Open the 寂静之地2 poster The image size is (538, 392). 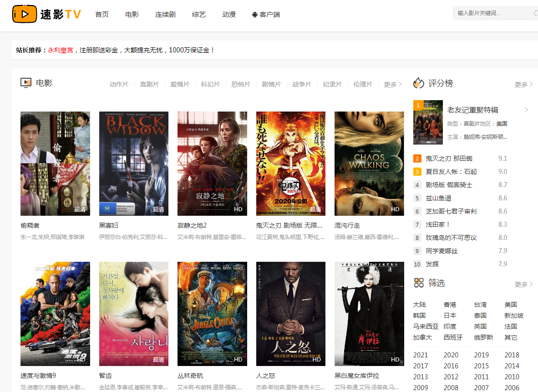[213, 163]
